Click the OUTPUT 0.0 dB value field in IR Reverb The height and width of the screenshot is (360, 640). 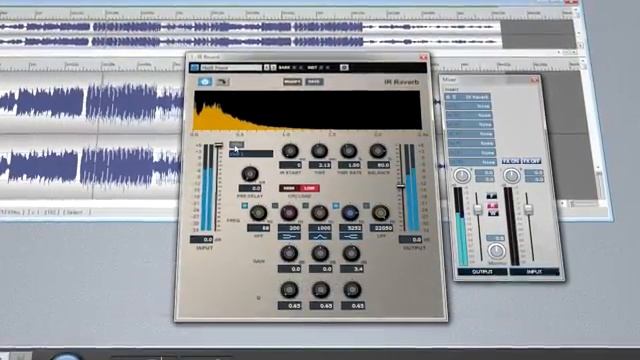coord(411,240)
